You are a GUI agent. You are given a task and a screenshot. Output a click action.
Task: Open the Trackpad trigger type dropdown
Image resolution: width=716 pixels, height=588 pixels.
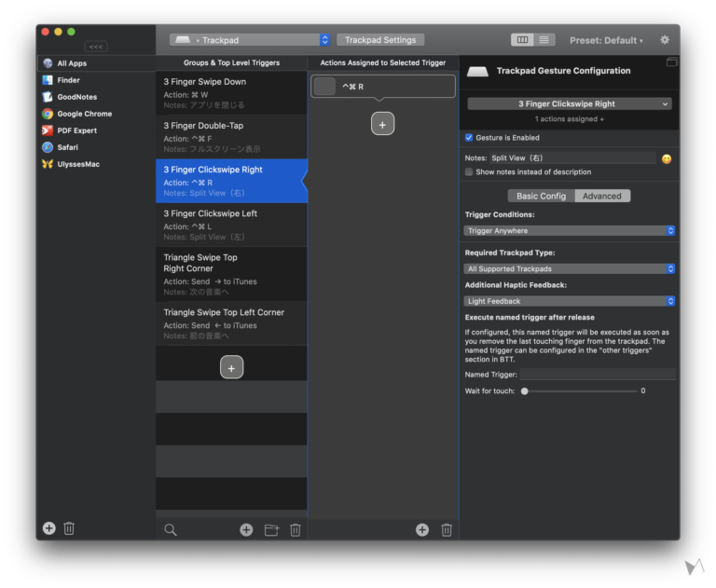click(250, 40)
